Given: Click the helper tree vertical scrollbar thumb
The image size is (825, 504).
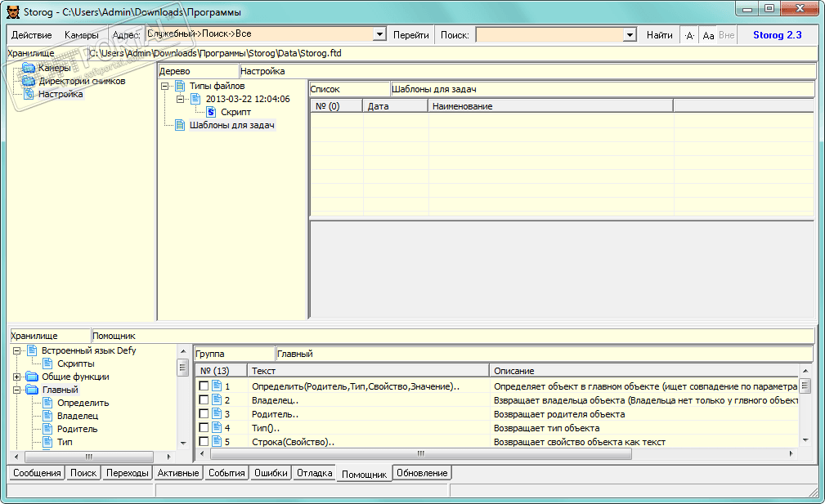Looking at the screenshot, I should pos(182,367).
